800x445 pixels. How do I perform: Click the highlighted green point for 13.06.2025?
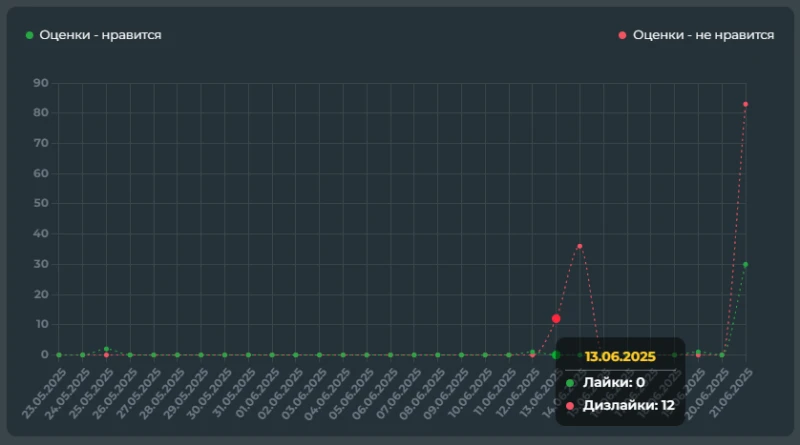pyautogui.click(x=556, y=355)
